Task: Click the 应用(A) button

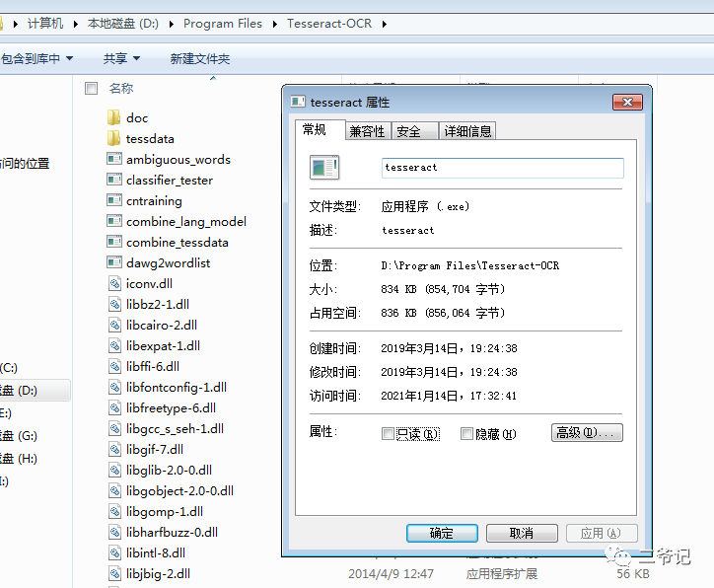Action: [602, 533]
